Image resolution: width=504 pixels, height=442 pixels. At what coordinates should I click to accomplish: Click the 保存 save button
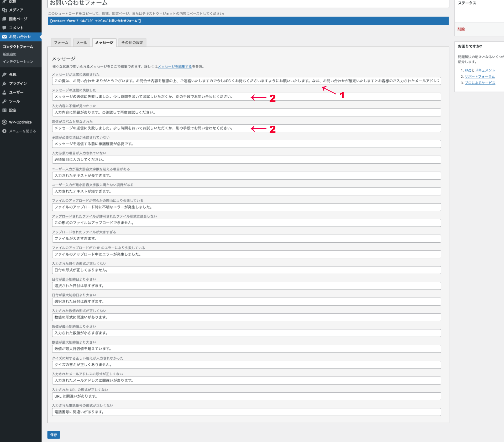click(x=54, y=435)
